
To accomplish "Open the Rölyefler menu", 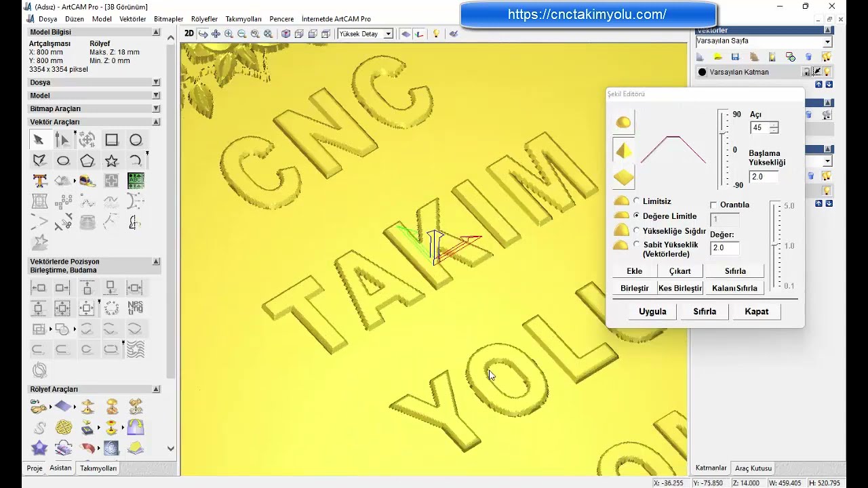I will point(204,19).
